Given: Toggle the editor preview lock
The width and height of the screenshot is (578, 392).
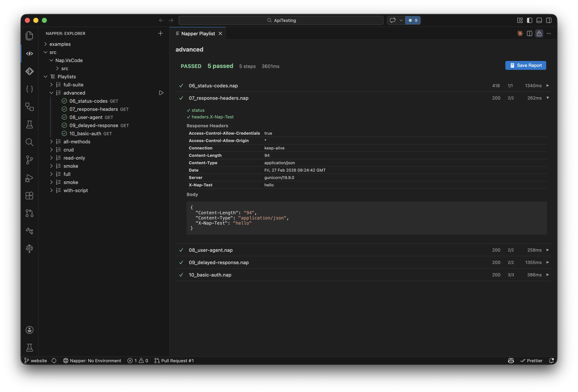Looking at the screenshot, I should 539,34.
